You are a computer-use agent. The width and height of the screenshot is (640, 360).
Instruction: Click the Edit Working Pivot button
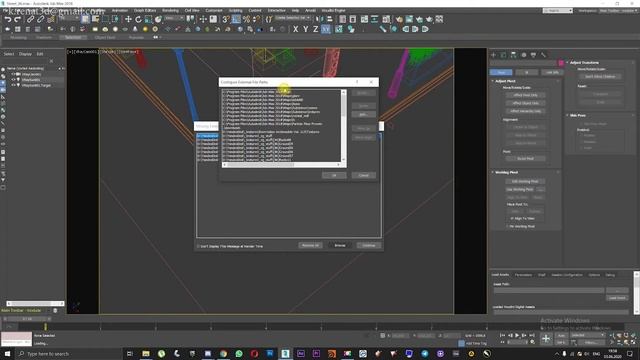pyautogui.click(x=525, y=181)
